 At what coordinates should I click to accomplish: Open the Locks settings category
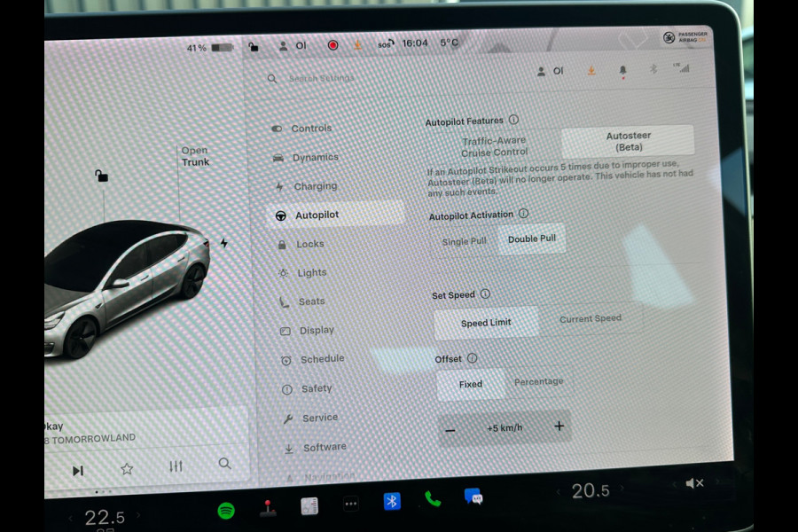(x=312, y=244)
